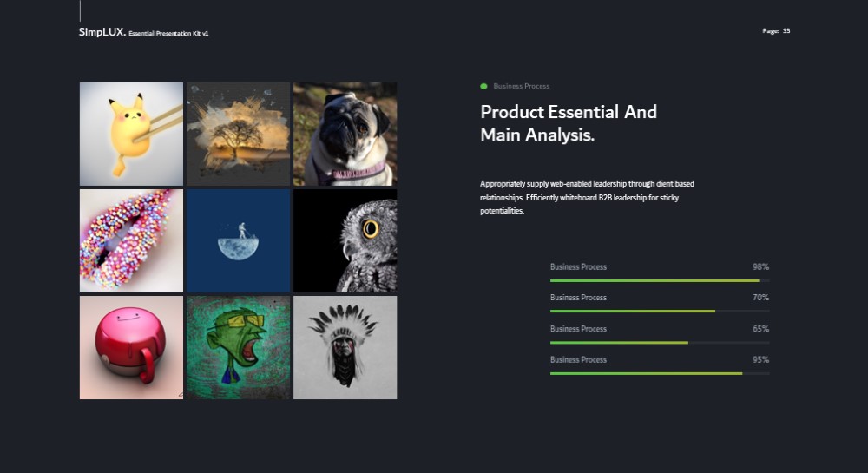Click the '65%' value
Viewport: 868px width, 473px height.
(x=760, y=329)
